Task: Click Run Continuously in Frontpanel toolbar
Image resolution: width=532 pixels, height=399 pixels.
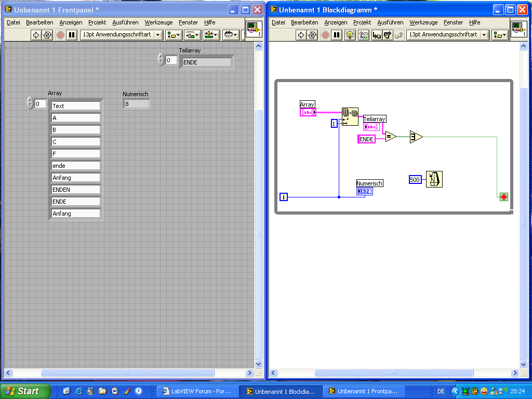Action: pos(47,35)
